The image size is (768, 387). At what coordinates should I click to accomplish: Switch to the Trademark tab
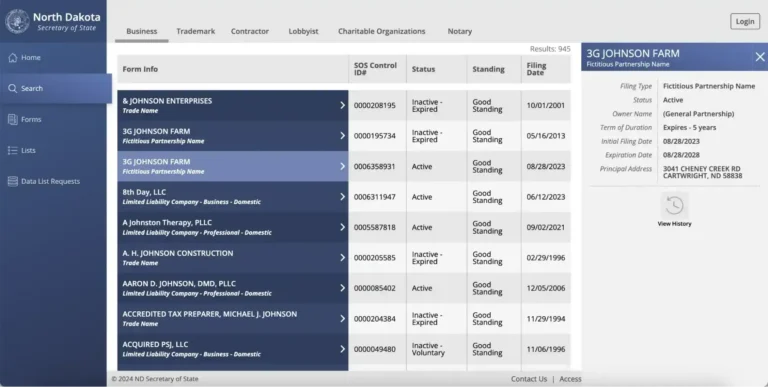point(195,31)
